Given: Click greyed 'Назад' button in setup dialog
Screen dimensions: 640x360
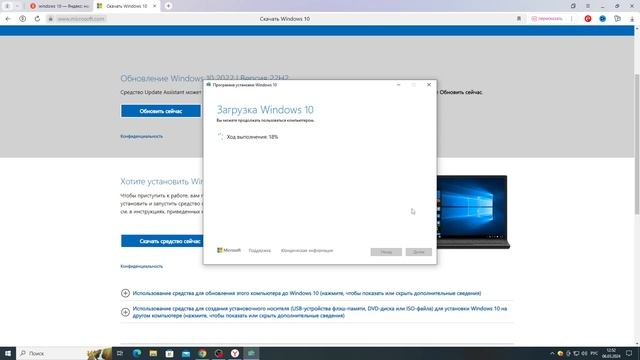Looking at the screenshot, I should [x=386, y=252].
